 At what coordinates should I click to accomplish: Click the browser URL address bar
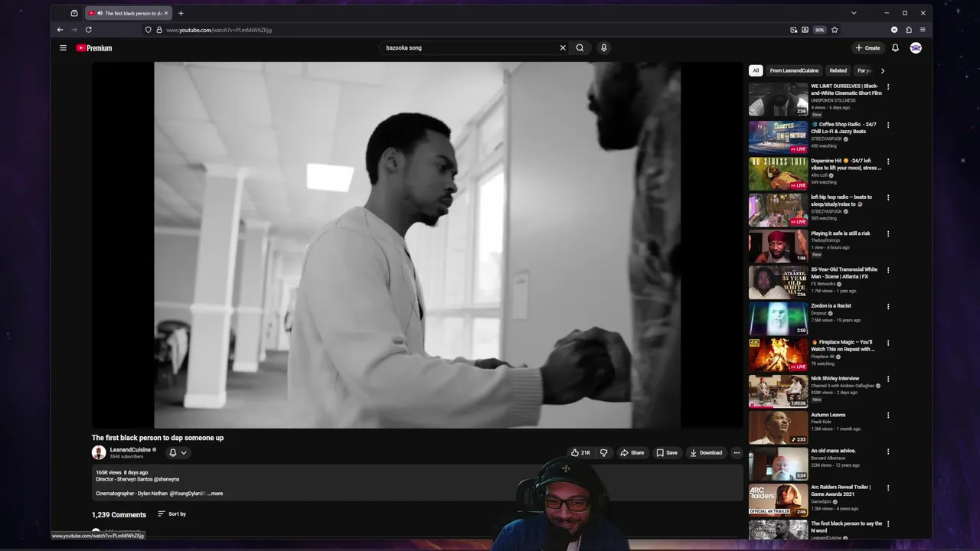tap(467, 30)
